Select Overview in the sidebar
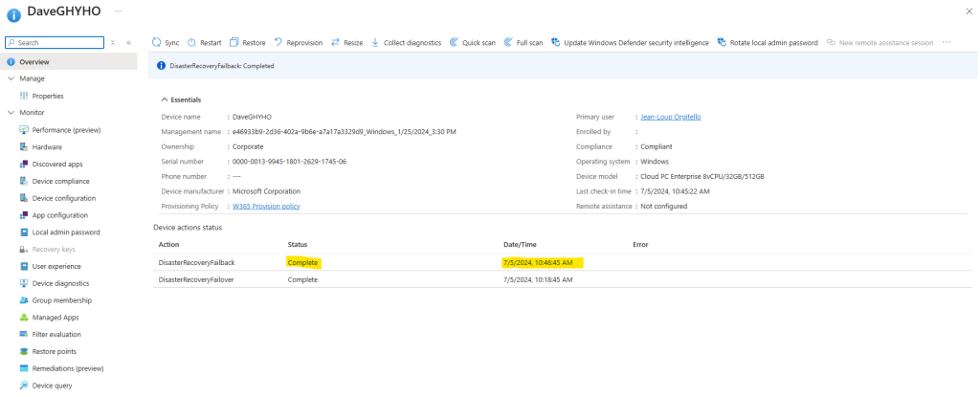 coord(69,62)
